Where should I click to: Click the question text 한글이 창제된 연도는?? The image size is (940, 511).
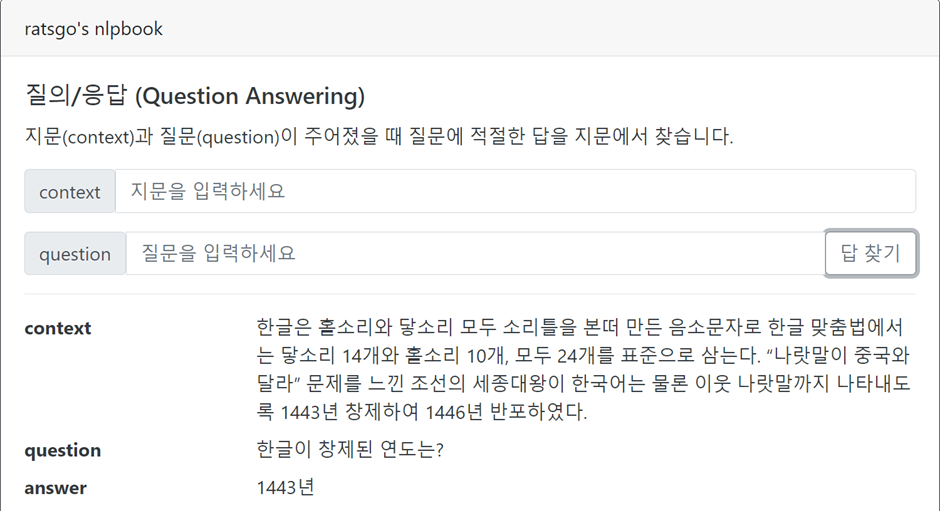[x=350, y=449]
